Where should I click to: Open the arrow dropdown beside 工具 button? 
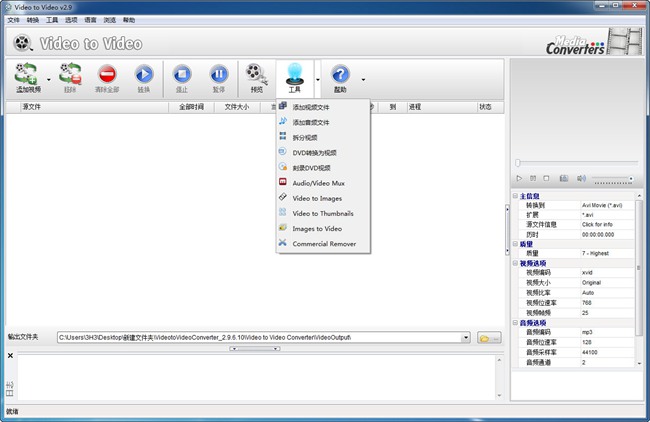[x=318, y=79]
